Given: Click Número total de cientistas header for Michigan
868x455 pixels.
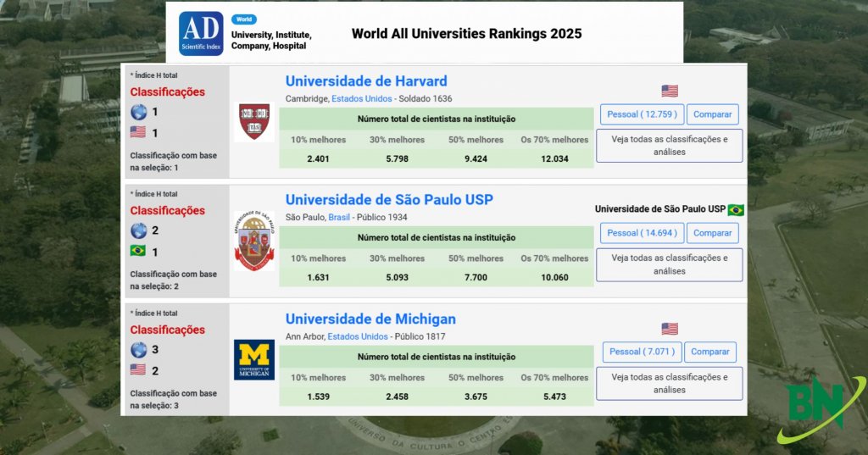Looking at the screenshot, I should pos(437,357).
